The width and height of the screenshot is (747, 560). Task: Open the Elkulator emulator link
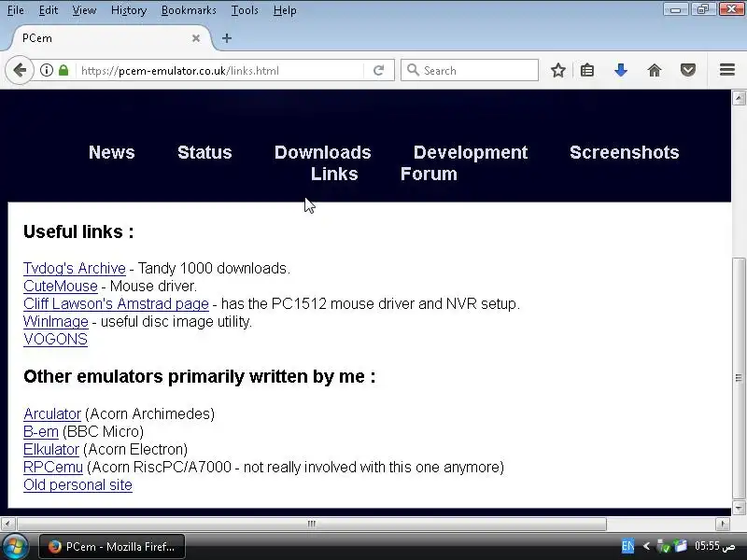click(51, 449)
